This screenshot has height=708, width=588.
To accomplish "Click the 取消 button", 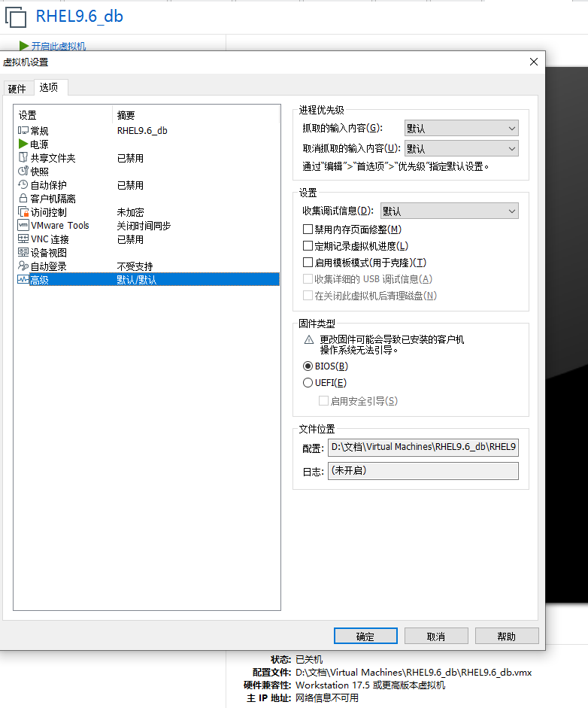I will click(x=436, y=637).
